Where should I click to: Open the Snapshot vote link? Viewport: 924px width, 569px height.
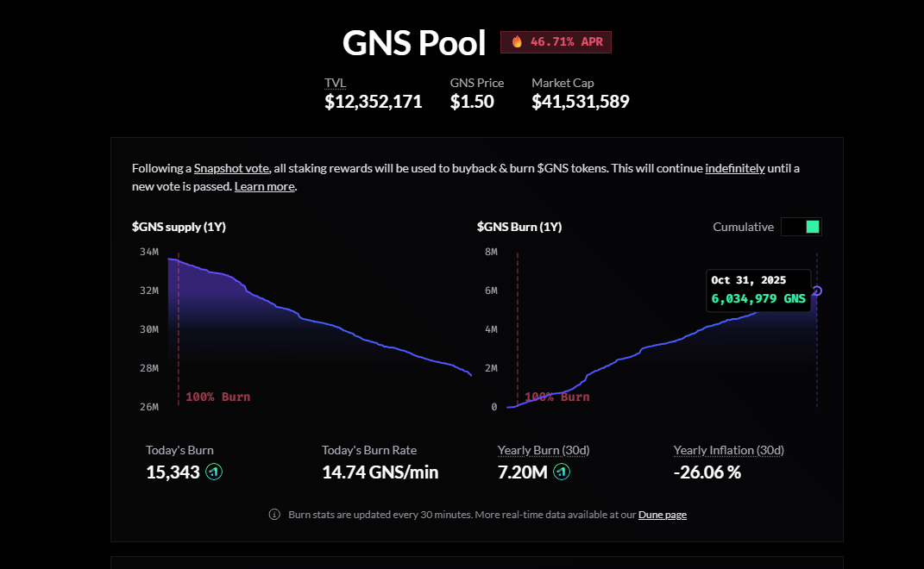tap(231, 168)
